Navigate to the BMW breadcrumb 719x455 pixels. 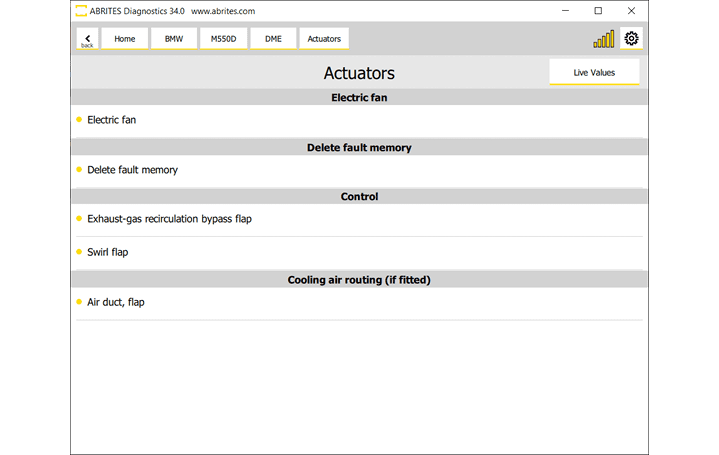click(x=174, y=39)
